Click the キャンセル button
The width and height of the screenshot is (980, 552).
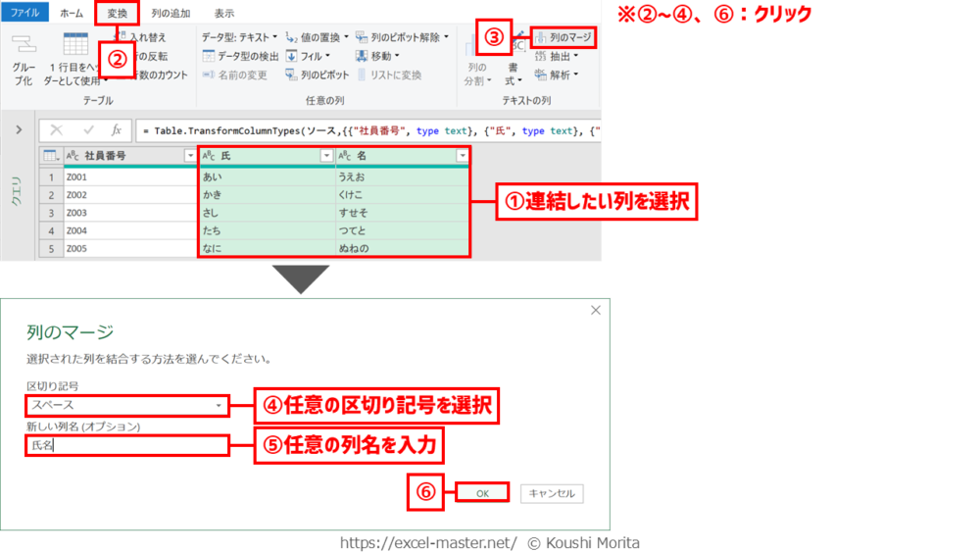pyautogui.click(x=552, y=493)
